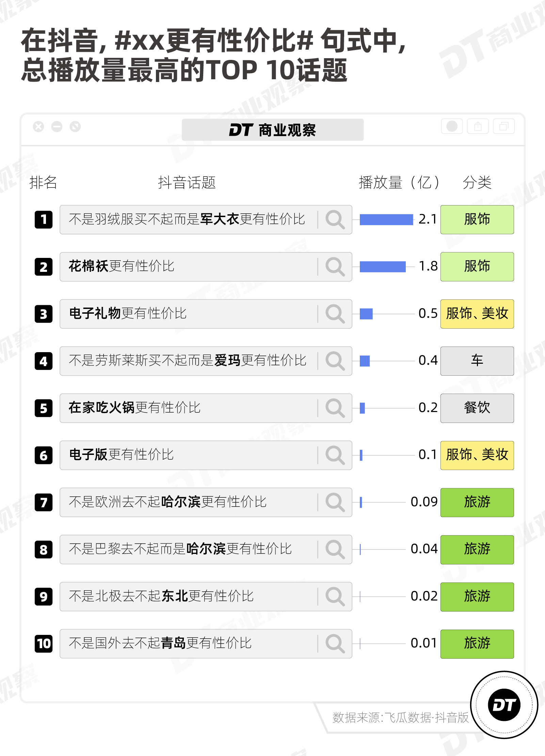
Task: Click the DT 商业观察 title bar
Action: point(272,130)
